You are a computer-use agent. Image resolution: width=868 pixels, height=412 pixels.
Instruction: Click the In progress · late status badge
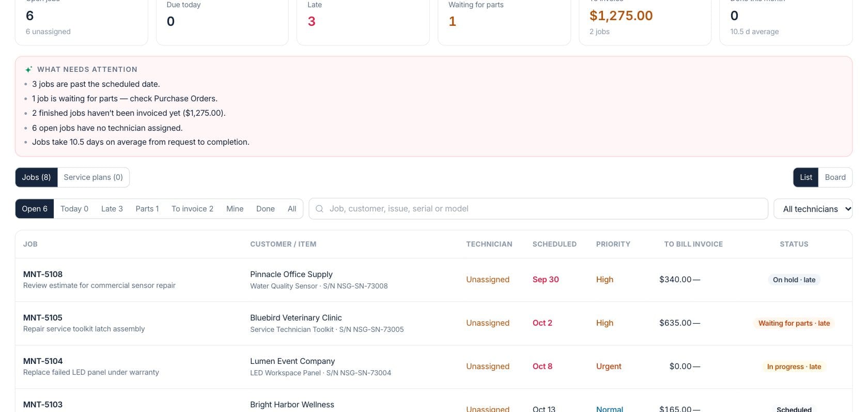[x=794, y=367]
